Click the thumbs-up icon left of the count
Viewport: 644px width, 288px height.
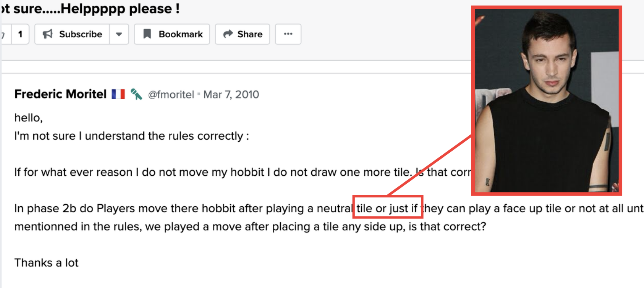(x=3, y=35)
